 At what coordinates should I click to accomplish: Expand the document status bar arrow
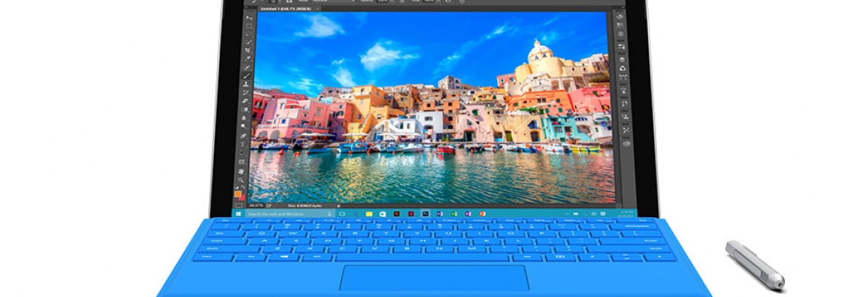click(338, 206)
